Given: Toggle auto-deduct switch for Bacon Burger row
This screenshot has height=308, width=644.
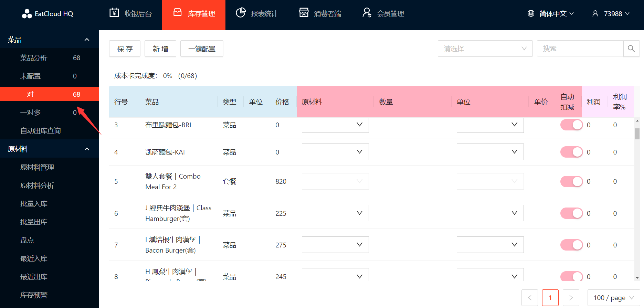Looking at the screenshot, I should 571,245.
